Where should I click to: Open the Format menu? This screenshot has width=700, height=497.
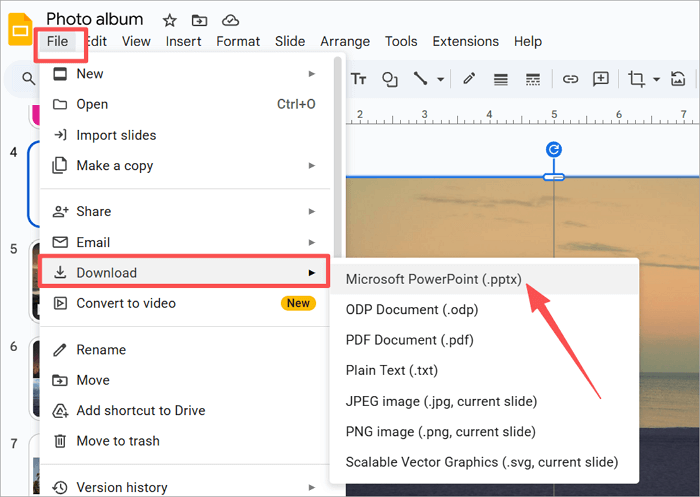click(238, 42)
